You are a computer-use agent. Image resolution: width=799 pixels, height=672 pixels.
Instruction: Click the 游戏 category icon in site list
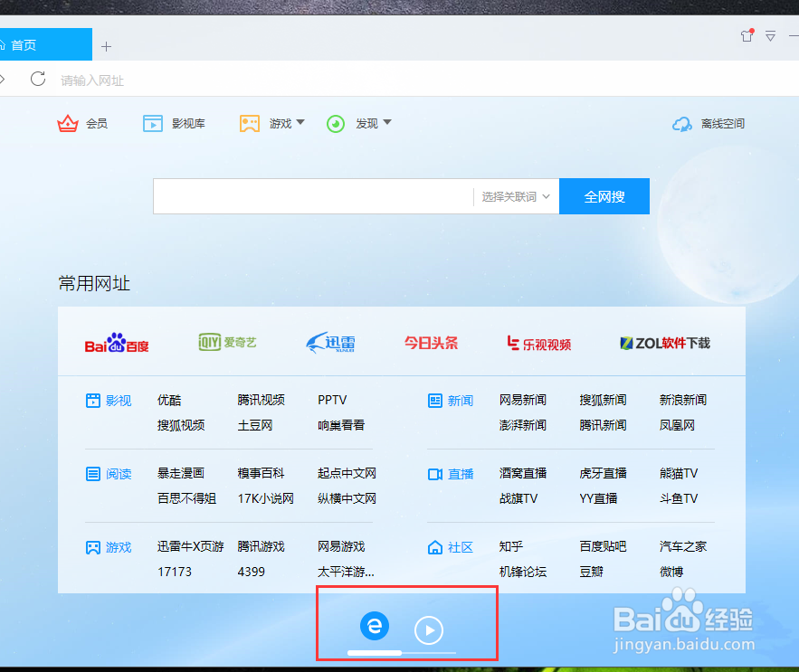point(93,547)
